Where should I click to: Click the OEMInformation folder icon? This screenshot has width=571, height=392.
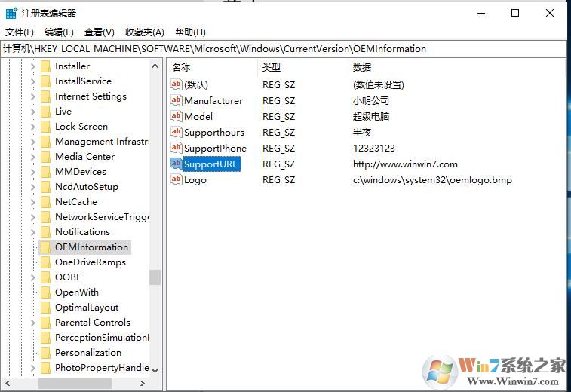[46, 247]
